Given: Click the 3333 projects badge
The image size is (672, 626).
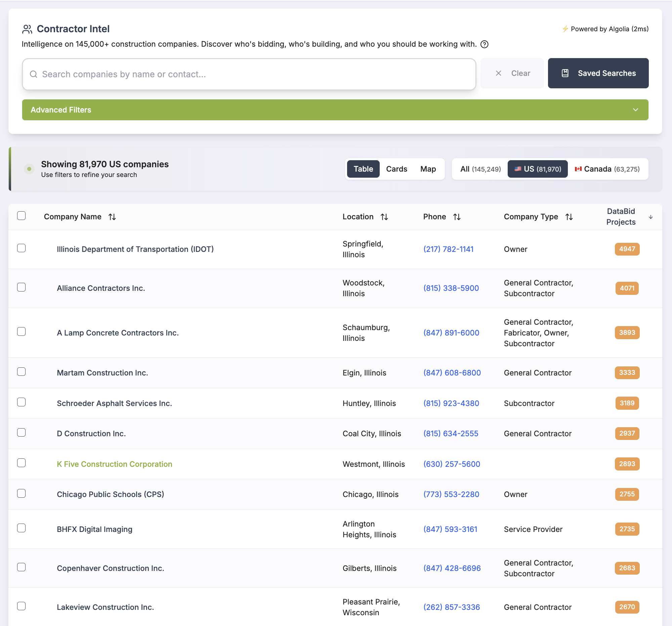Looking at the screenshot, I should coord(627,373).
